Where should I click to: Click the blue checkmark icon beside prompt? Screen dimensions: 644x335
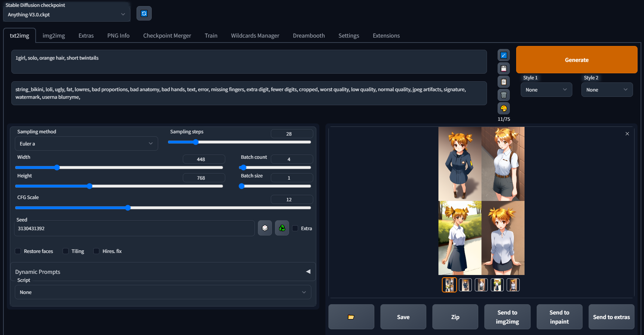(x=503, y=55)
